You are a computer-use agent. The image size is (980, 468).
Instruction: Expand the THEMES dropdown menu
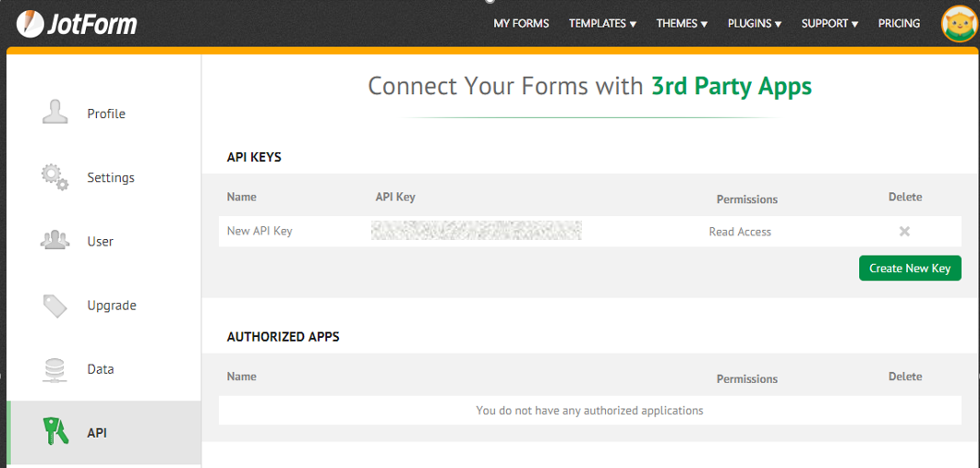pyautogui.click(x=682, y=24)
